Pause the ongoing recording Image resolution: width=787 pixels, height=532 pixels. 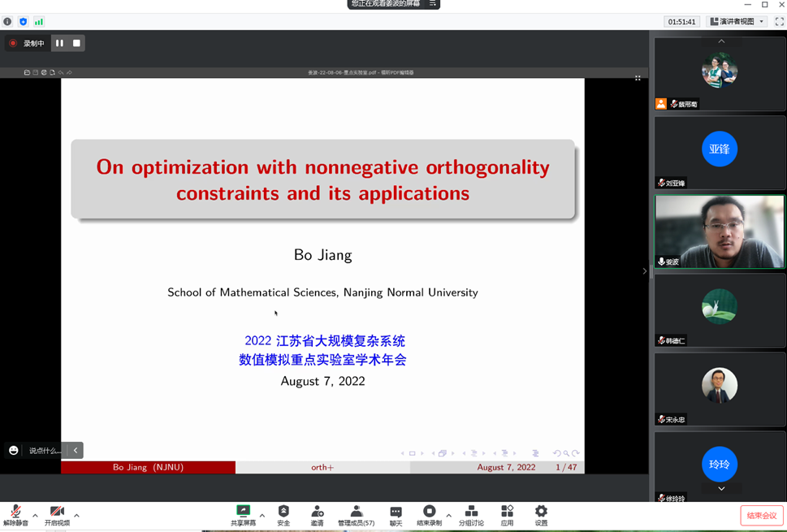[59, 43]
